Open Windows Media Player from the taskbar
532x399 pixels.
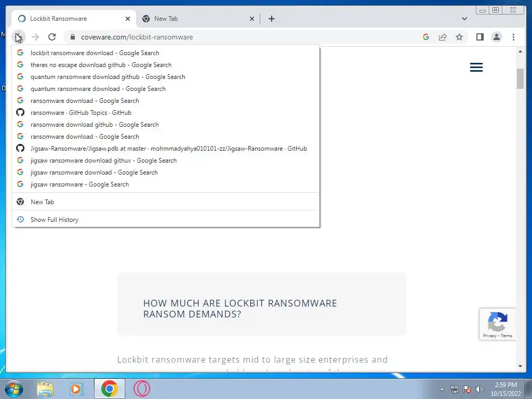pyautogui.click(x=77, y=389)
